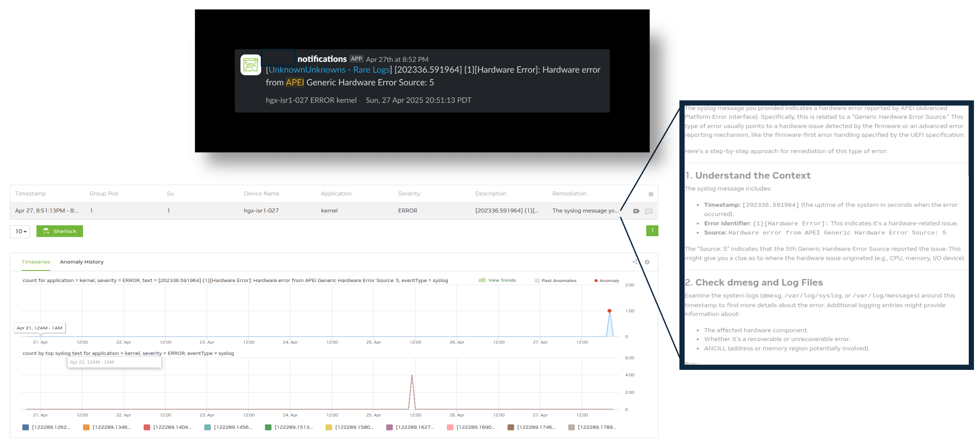Click the red anomaly point on the chart
The height and width of the screenshot is (446, 980).
tap(609, 311)
